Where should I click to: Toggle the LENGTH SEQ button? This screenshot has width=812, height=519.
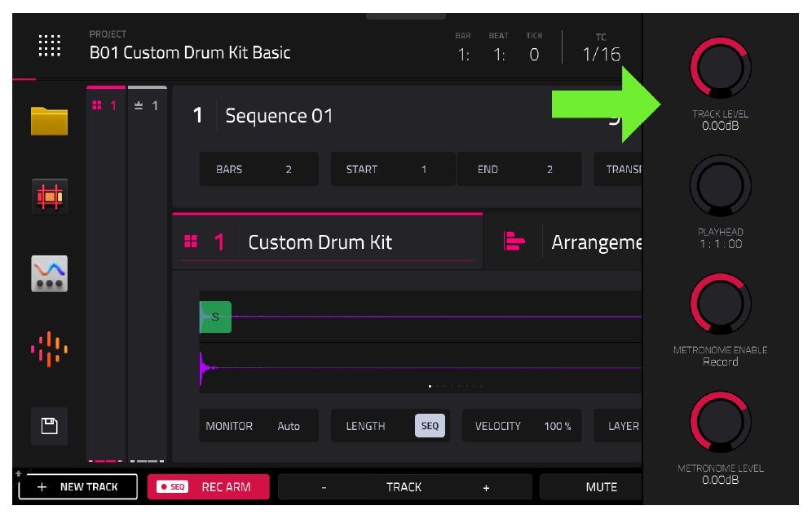pos(430,426)
